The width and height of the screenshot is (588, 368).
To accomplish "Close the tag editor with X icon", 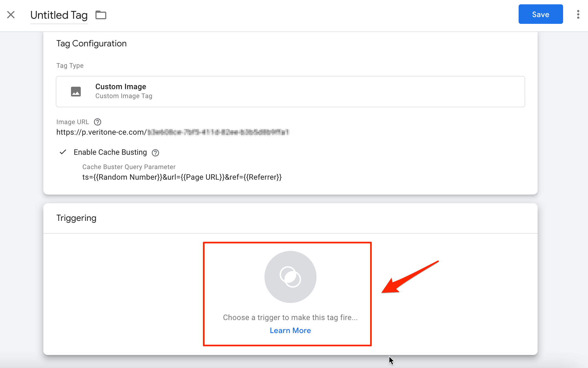I will (x=11, y=15).
